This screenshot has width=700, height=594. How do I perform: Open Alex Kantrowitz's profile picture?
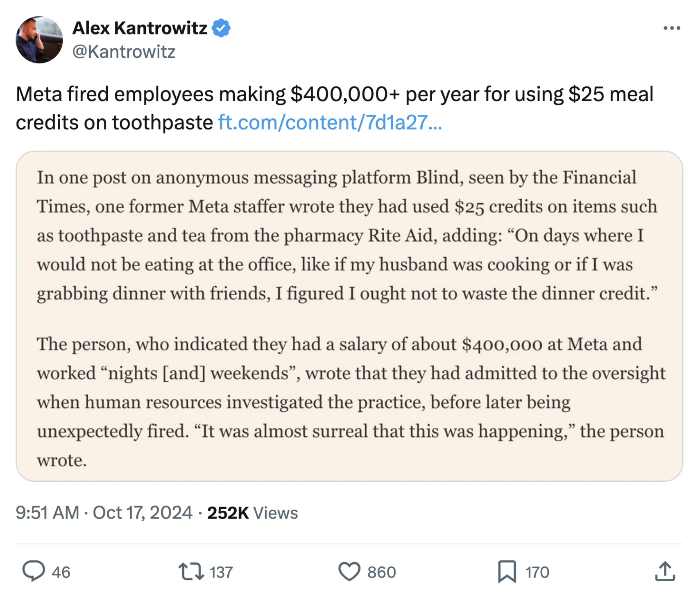(39, 40)
